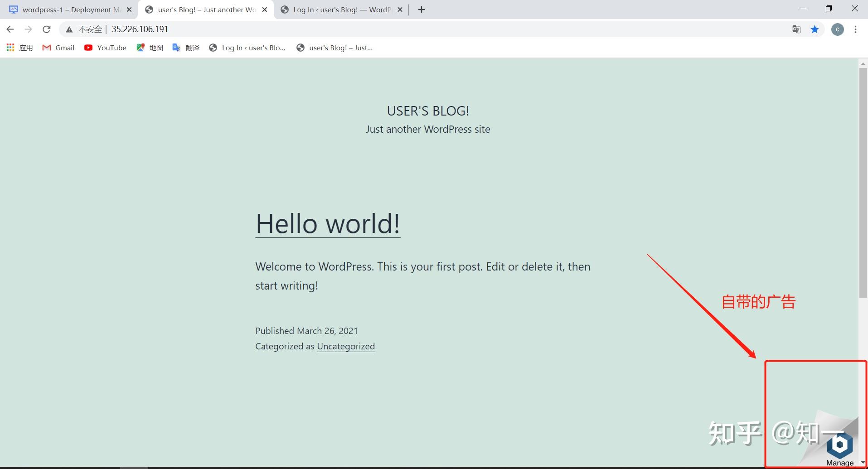Click the not-secure warning icon in the address bar
Viewport: 868px width, 469px height.
coord(69,29)
